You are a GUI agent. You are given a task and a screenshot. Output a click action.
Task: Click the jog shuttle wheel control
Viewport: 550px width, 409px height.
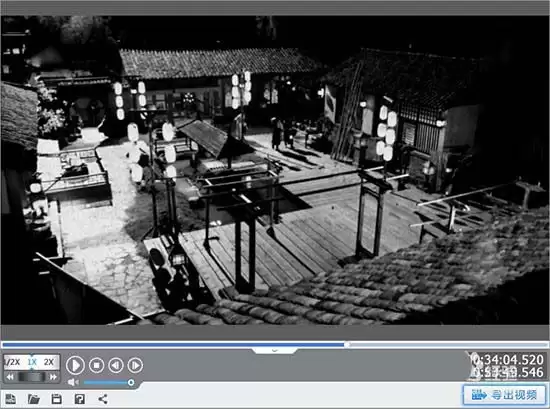point(32,377)
